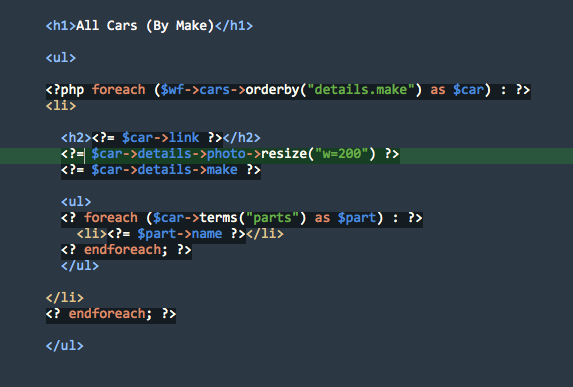Image resolution: width=573 pixels, height=387 pixels.
Task: Click the $car->link expression inside h2
Action: tap(160, 138)
